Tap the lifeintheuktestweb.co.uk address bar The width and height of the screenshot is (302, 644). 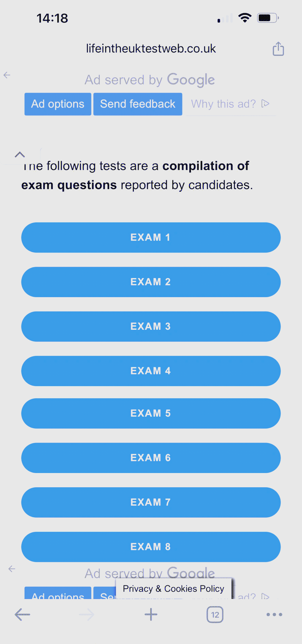(x=151, y=49)
